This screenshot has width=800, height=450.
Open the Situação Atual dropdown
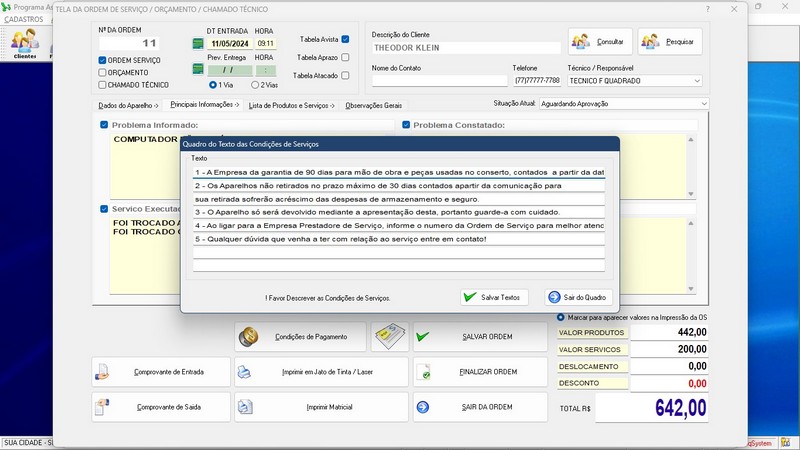coord(703,104)
